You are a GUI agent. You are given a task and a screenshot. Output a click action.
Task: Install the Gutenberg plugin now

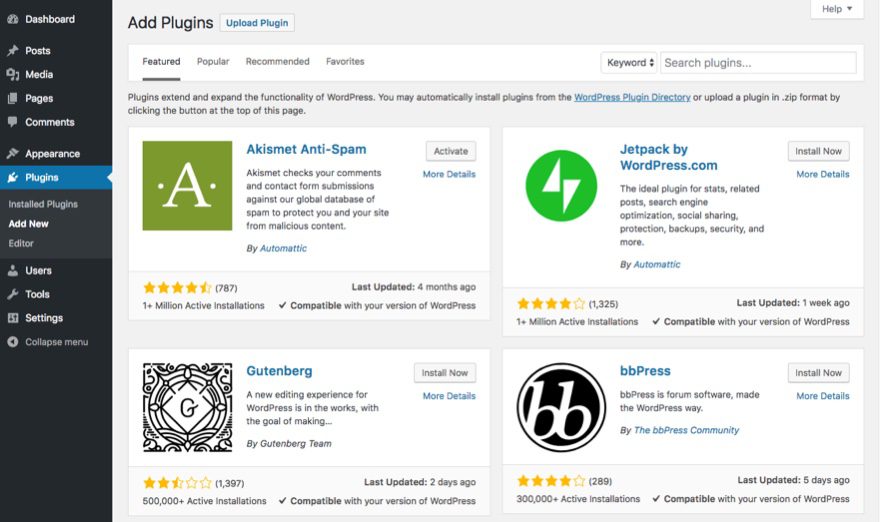444,373
